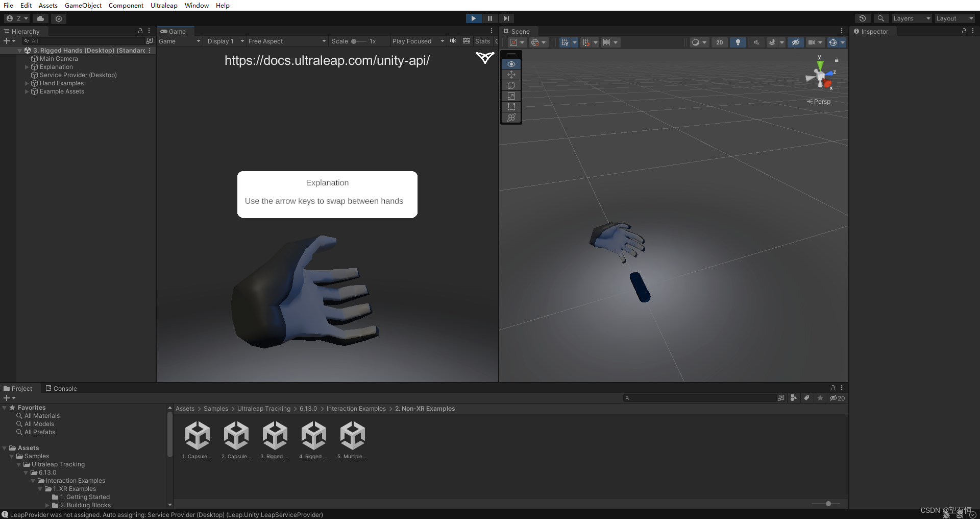
Task: Open the File menu
Action: click(x=8, y=5)
